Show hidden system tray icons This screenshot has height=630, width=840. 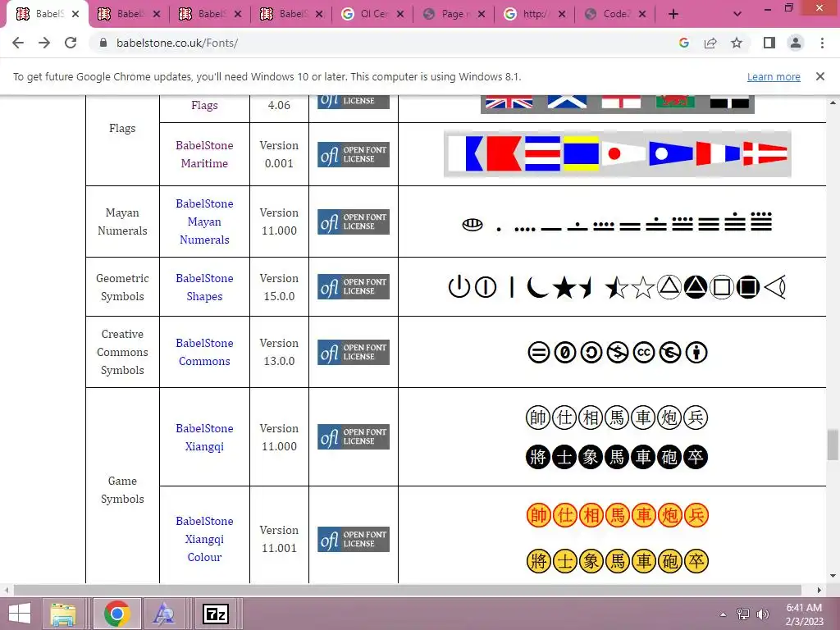[724, 614]
